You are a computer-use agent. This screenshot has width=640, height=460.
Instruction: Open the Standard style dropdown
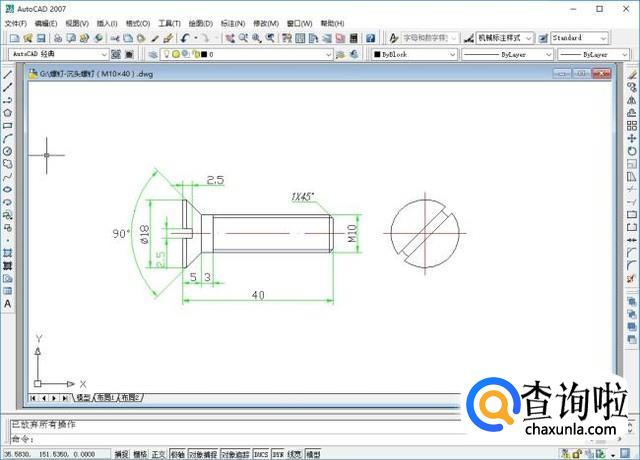point(603,38)
